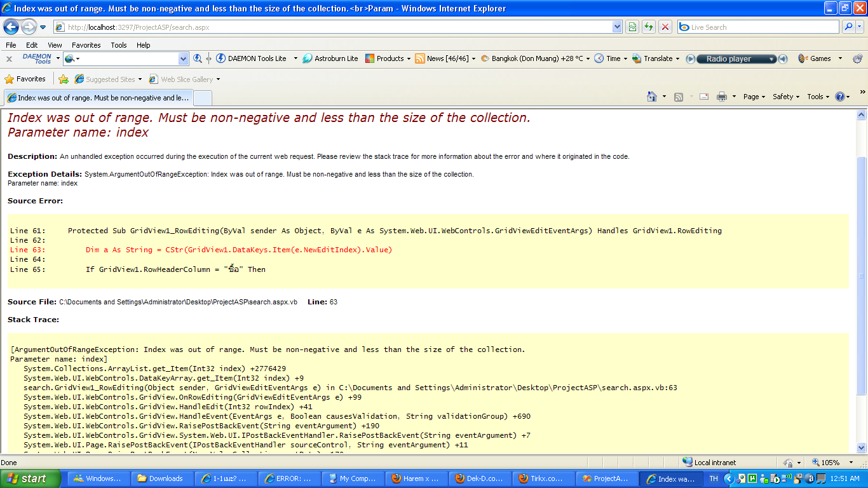
Task: Open the Tools command bar menu
Action: click(x=818, y=97)
